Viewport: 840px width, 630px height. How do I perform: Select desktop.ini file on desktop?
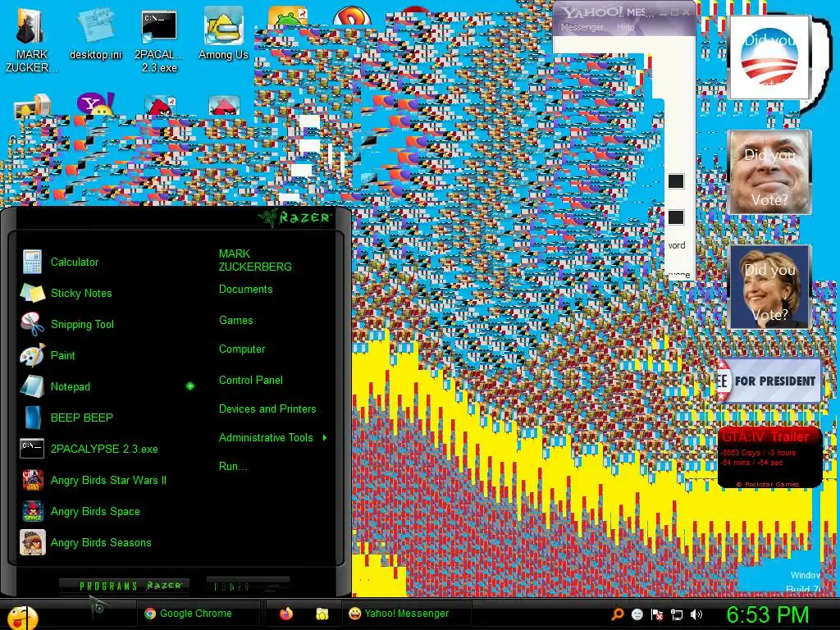(x=96, y=34)
